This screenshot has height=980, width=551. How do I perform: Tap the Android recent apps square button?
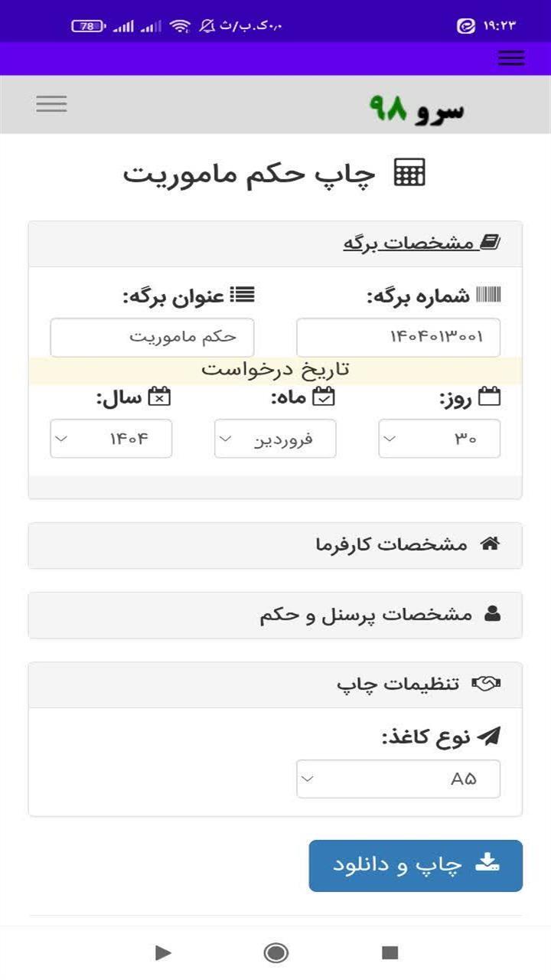pos(390,952)
